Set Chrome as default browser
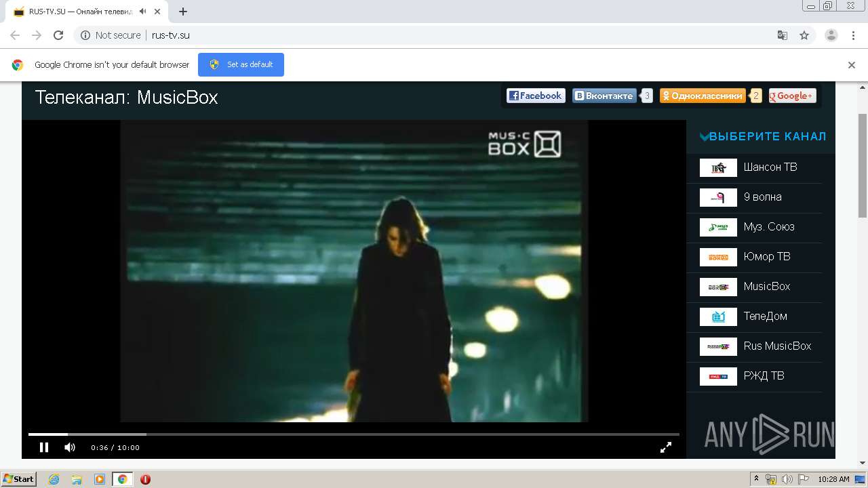868x488 pixels. pyautogui.click(x=241, y=64)
